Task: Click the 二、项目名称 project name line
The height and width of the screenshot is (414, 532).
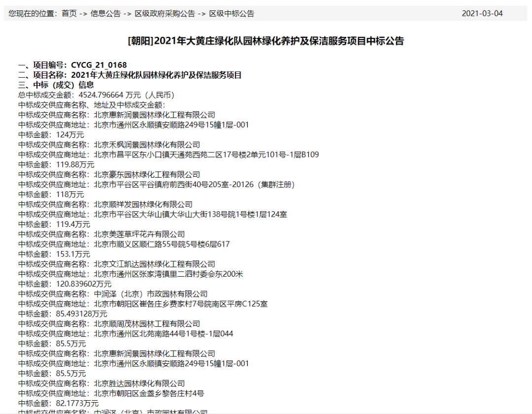Action: click(x=130, y=75)
